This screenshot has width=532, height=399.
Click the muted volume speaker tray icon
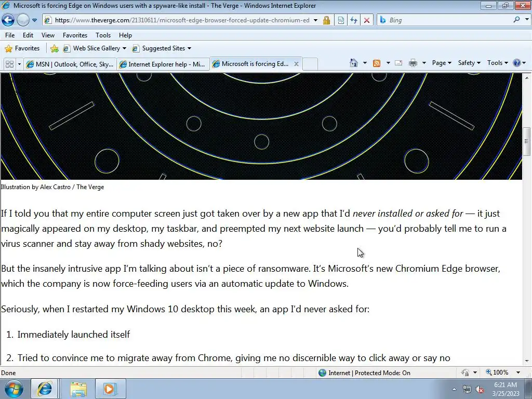pos(480,390)
